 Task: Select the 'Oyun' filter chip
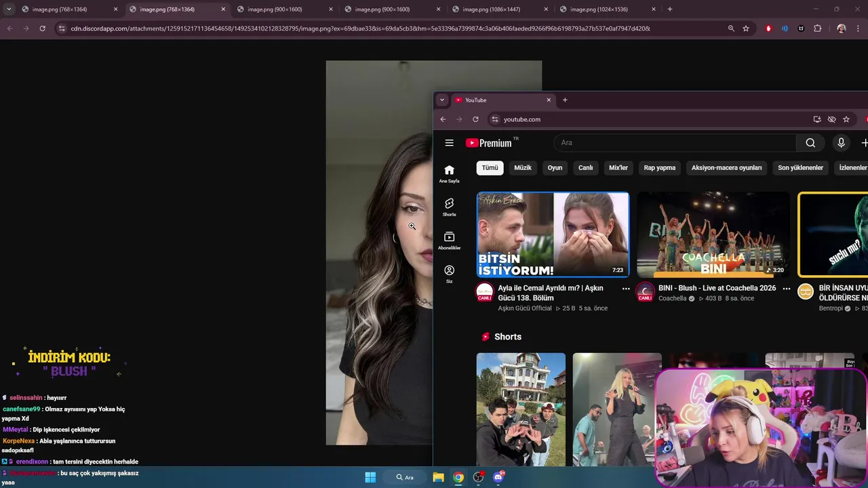tap(555, 167)
